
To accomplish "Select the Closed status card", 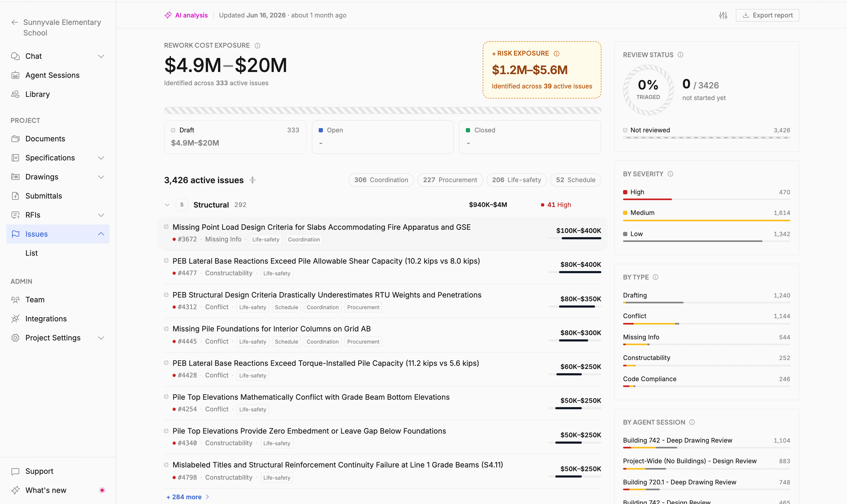I will coord(530,137).
